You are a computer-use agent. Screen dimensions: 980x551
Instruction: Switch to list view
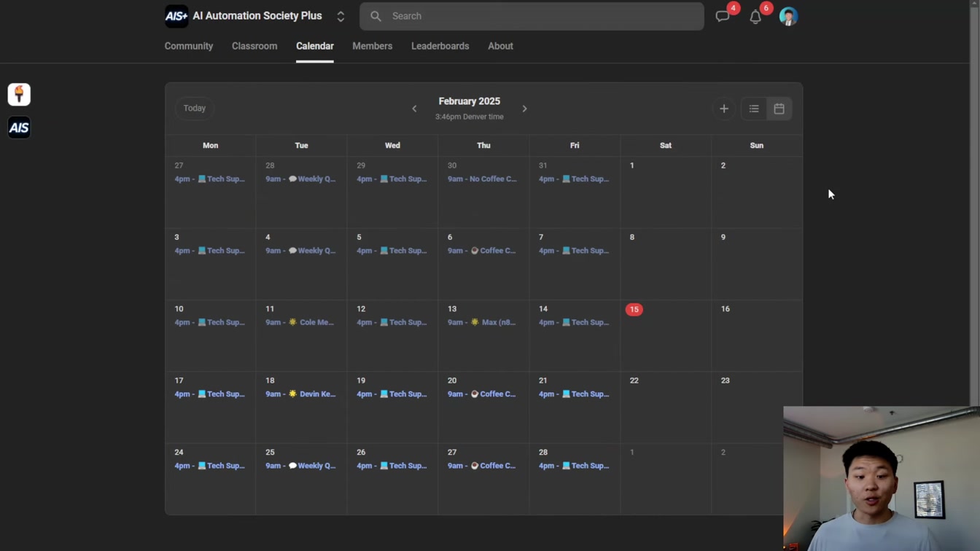click(x=754, y=109)
